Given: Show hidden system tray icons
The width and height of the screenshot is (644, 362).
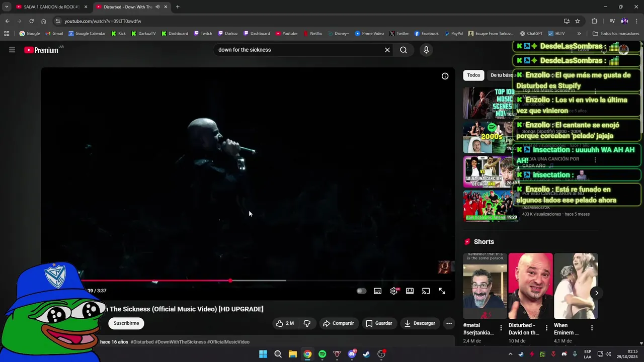Looking at the screenshot, I should [510, 354].
